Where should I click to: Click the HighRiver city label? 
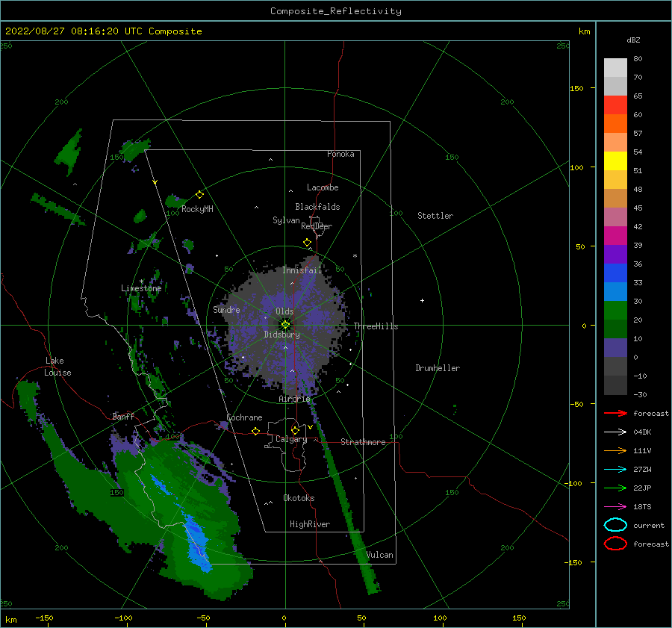click(x=309, y=524)
